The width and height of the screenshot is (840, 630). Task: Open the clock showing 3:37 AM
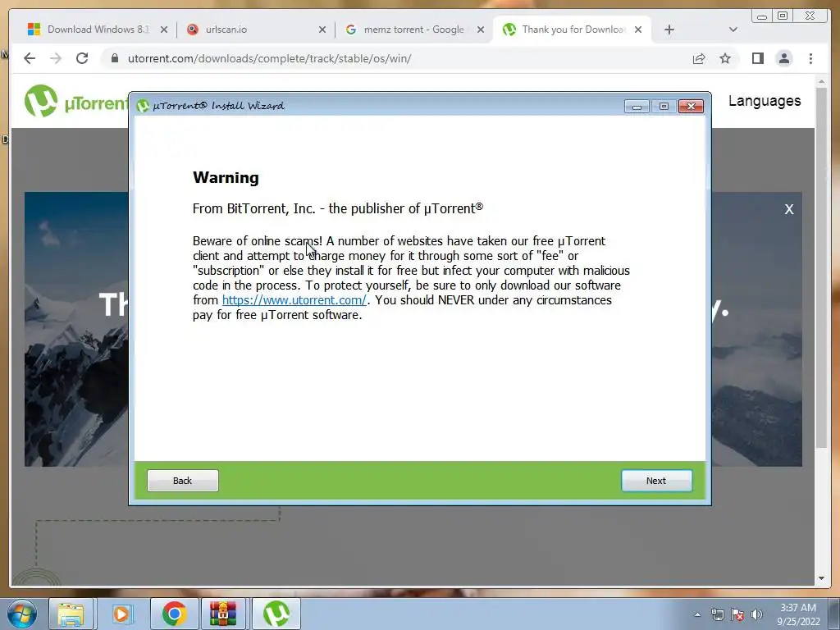pos(798,614)
